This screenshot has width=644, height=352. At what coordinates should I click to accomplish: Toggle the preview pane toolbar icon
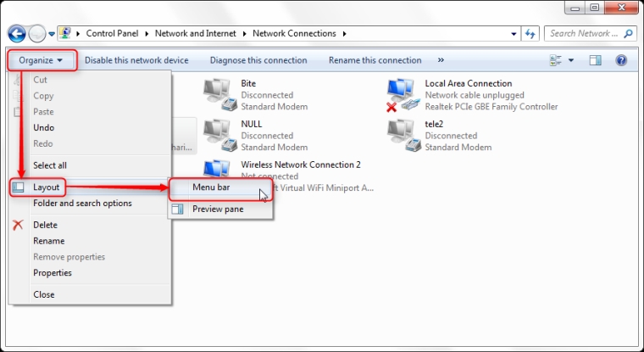(x=595, y=60)
